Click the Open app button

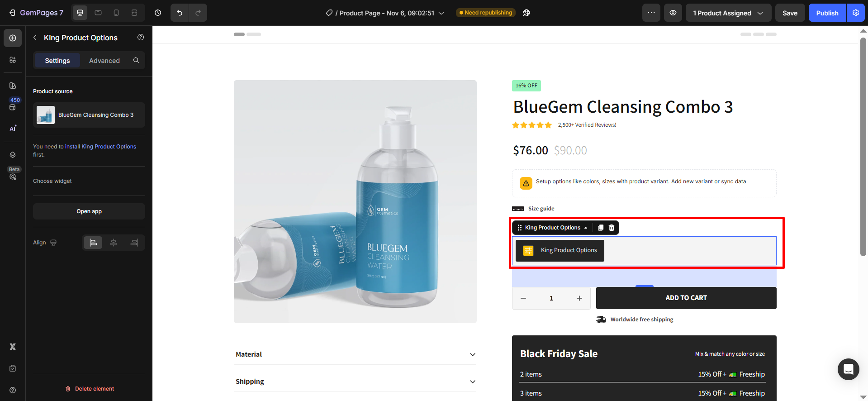click(89, 211)
